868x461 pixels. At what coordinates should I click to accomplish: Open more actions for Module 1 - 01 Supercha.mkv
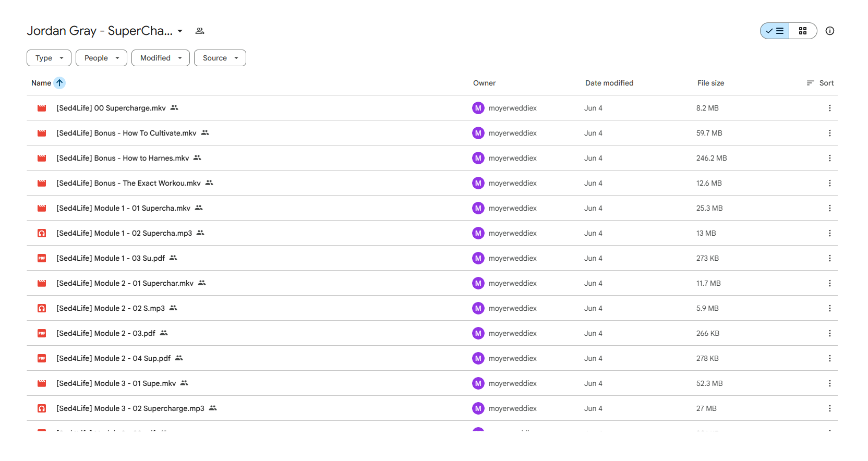(x=829, y=208)
